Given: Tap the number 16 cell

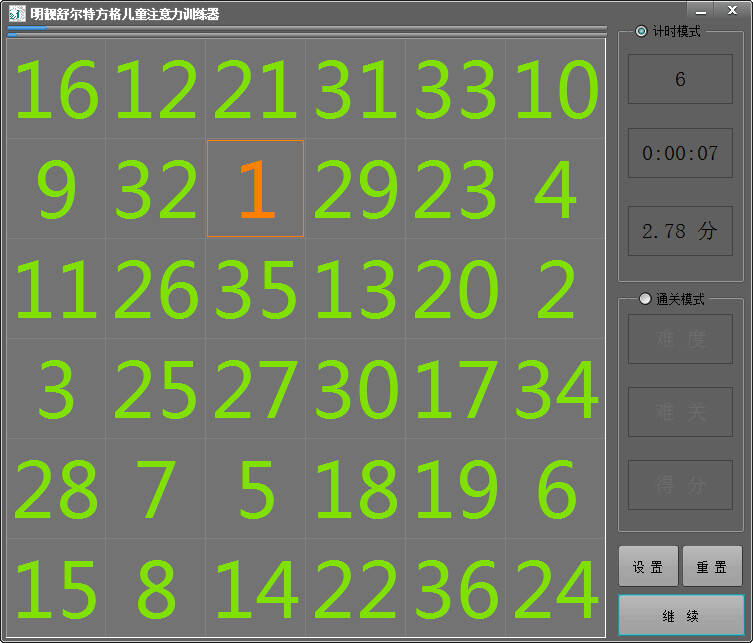Looking at the screenshot, I should coord(56,89).
